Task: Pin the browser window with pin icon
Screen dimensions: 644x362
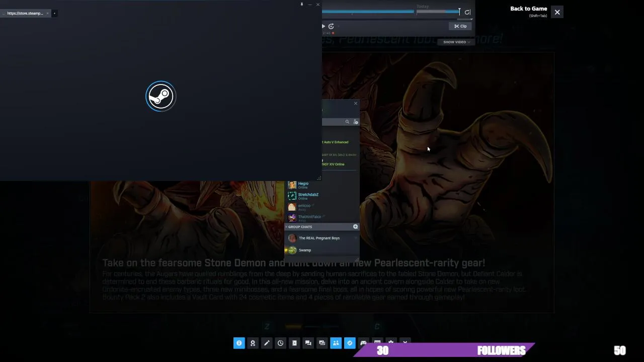Action: (x=302, y=5)
